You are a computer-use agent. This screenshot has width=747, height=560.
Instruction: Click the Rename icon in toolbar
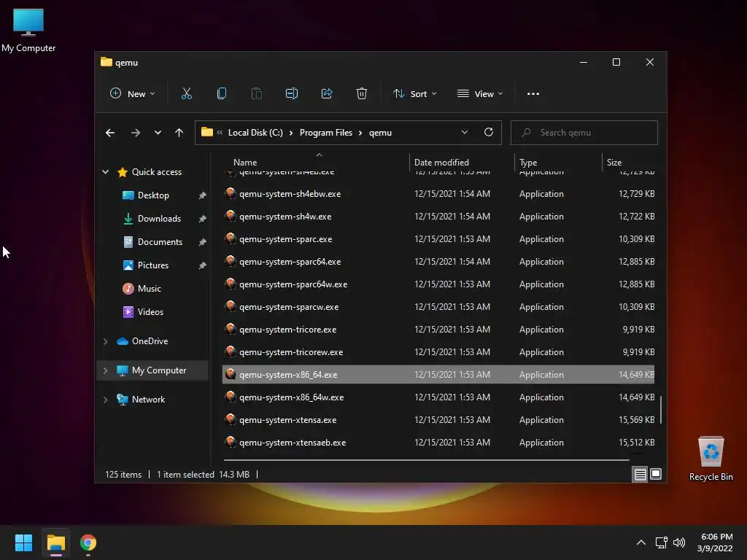click(x=292, y=94)
